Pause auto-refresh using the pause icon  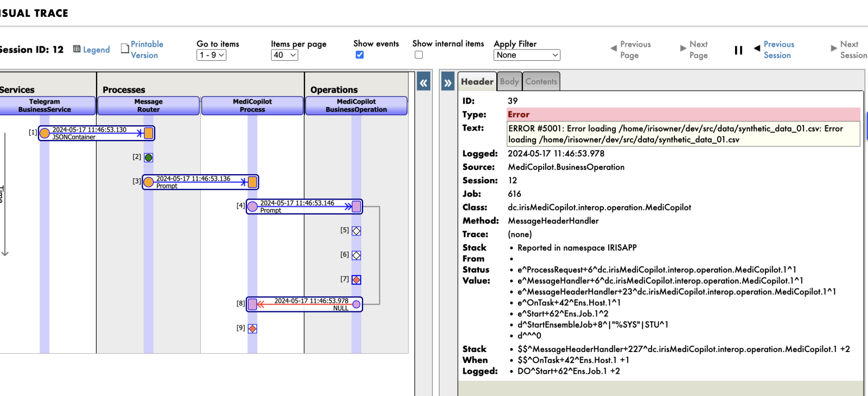738,50
